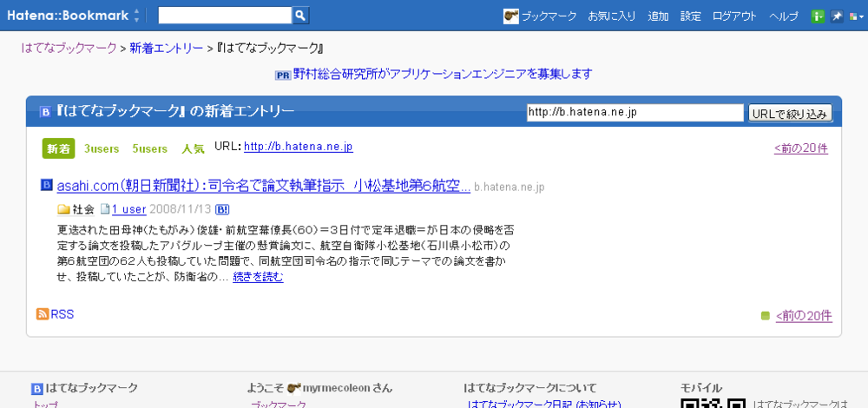Click the URL filter input field
868x408 pixels.
pyautogui.click(x=635, y=113)
